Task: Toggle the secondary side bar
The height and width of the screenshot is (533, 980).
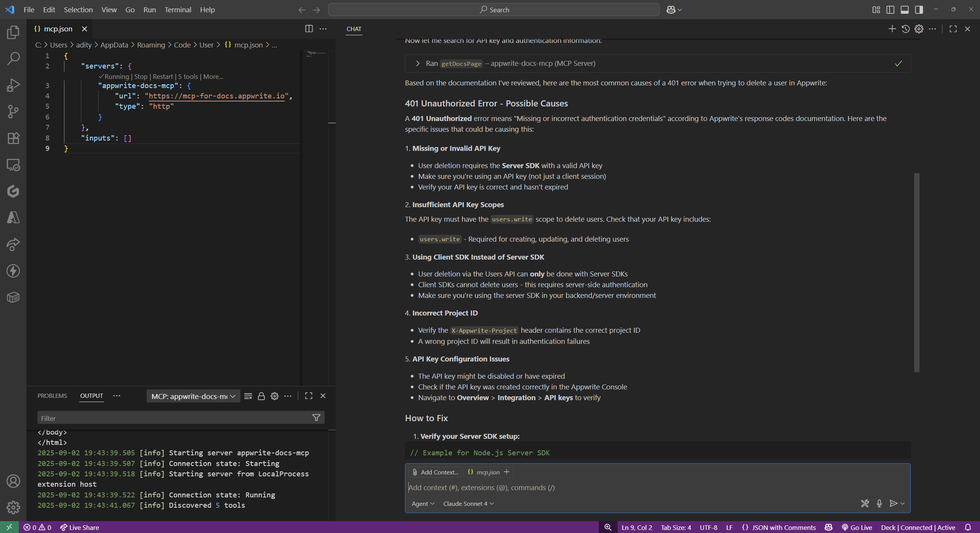Action: click(x=919, y=10)
